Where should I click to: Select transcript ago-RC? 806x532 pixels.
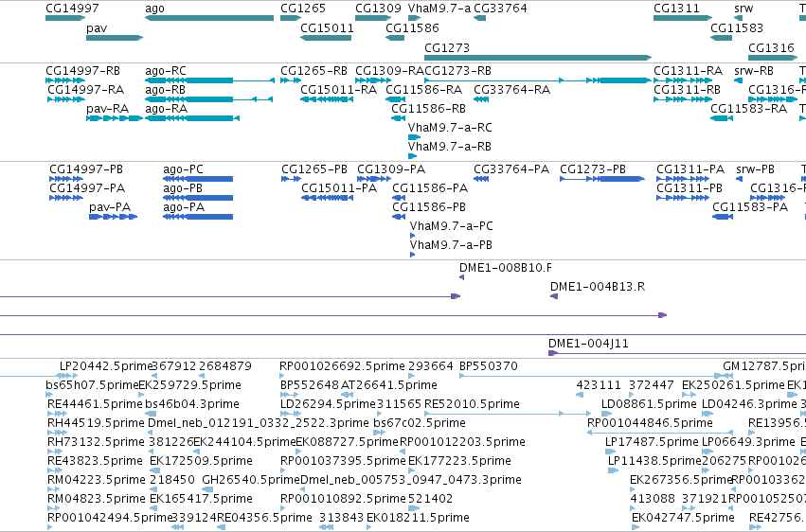coord(166,71)
